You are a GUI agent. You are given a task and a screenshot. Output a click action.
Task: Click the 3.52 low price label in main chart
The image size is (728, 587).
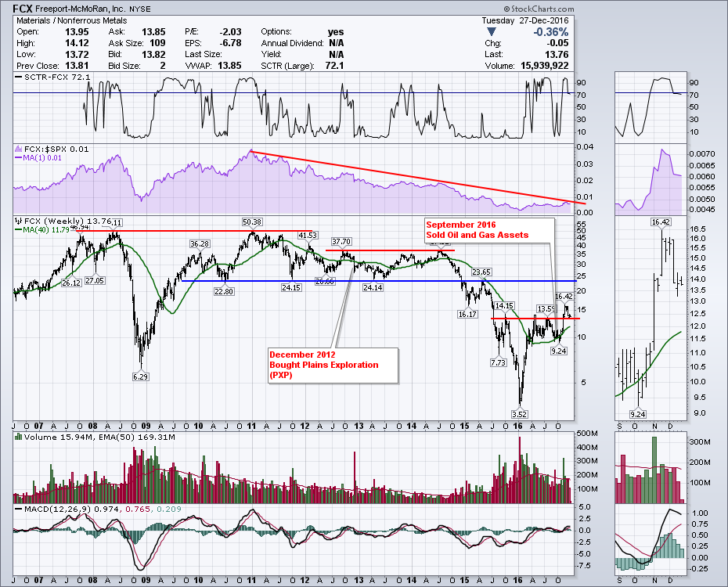point(519,414)
